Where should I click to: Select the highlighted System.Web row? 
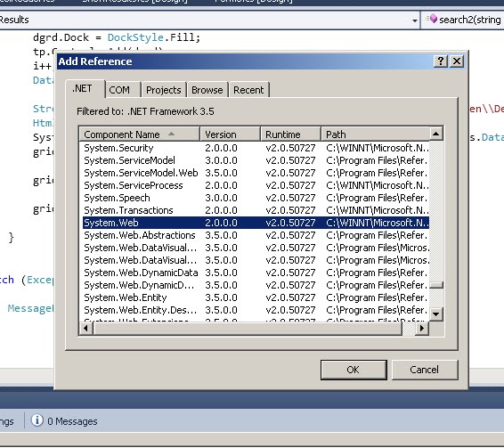(256, 223)
